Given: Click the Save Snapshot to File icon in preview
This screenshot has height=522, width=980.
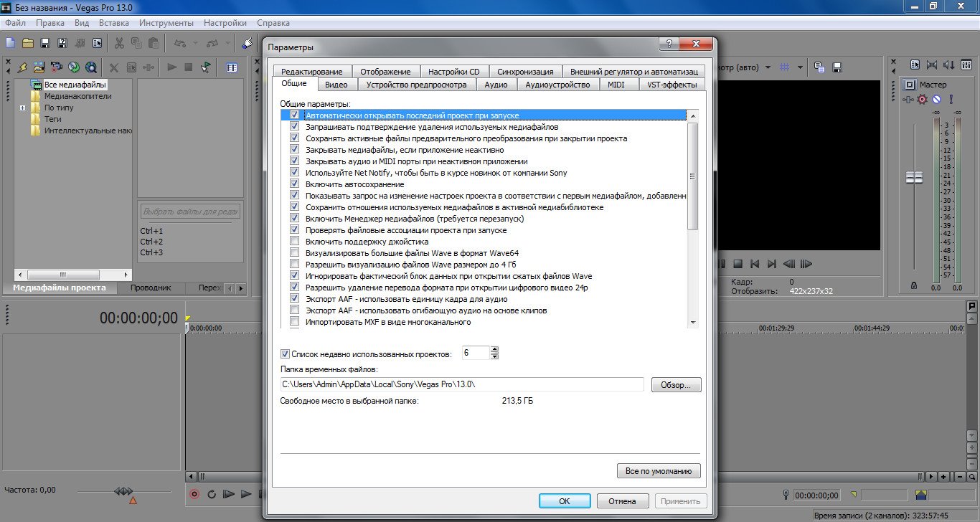Looking at the screenshot, I should (836, 67).
